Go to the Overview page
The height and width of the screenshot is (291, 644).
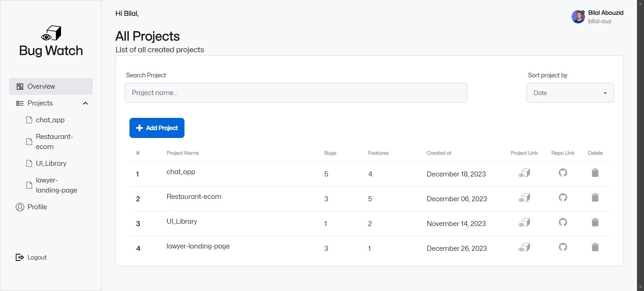[x=51, y=86]
